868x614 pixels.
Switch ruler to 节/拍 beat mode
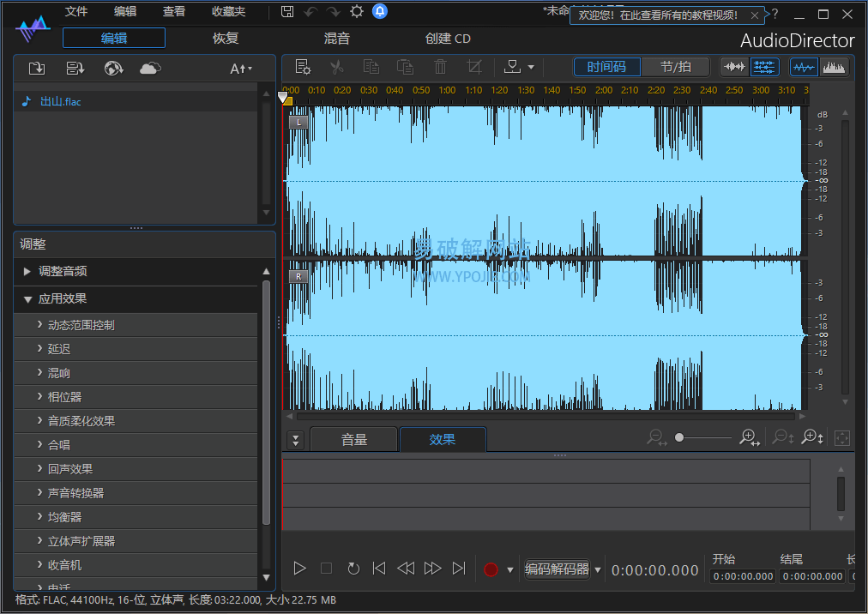coord(676,67)
